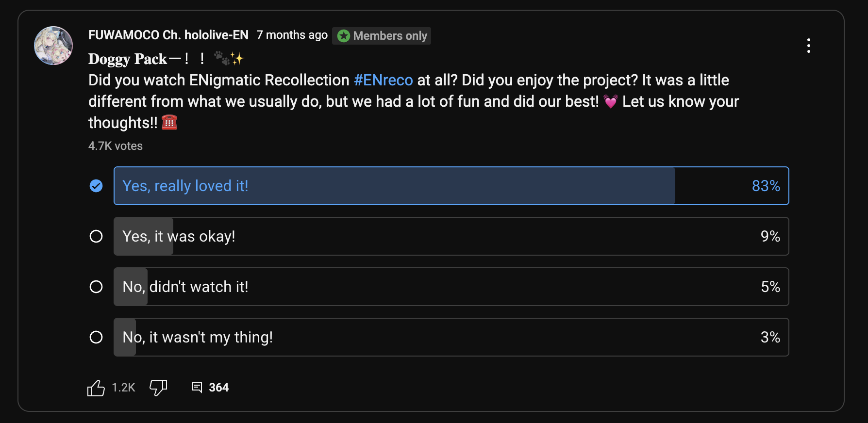Open the comments icon showing 364
This screenshot has width=868, height=423.
pos(197,387)
